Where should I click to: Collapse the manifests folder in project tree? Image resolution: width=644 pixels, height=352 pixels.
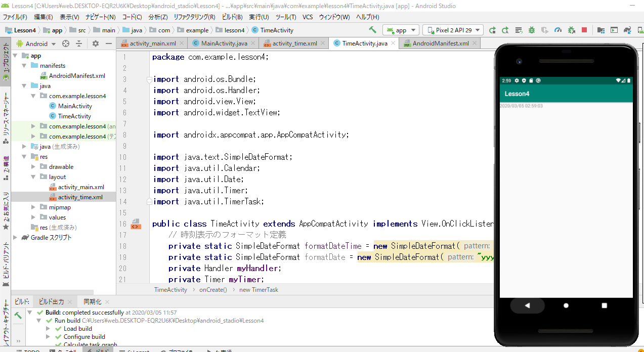[24, 66]
